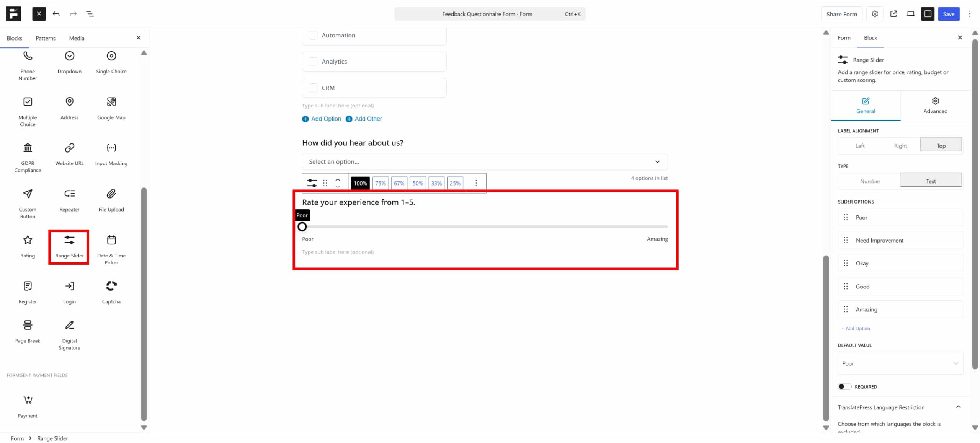The width and height of the screenshot is (980, 443).
Task: Switch to the Media tab
Action: pos(77,38)
